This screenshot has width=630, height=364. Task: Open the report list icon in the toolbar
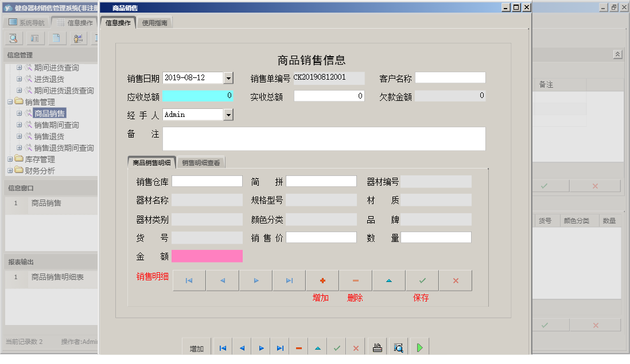pyautogui.click(x=36, y=37)
